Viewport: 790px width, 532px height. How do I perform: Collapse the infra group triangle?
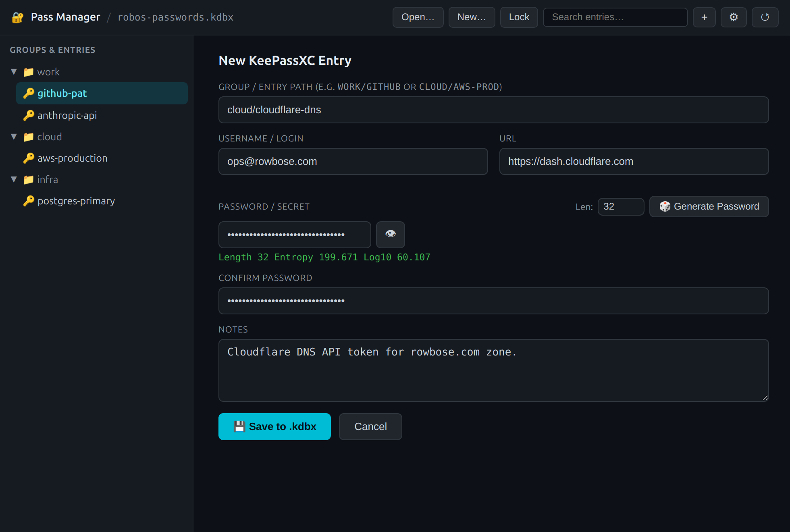tap(14, 180)
